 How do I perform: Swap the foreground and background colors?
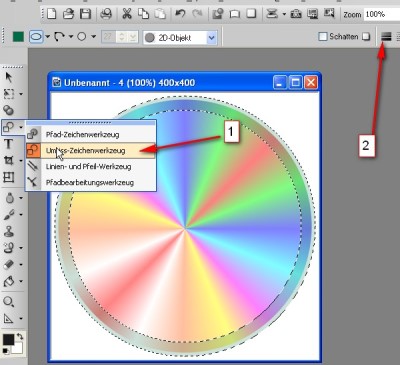click(20, 336)
